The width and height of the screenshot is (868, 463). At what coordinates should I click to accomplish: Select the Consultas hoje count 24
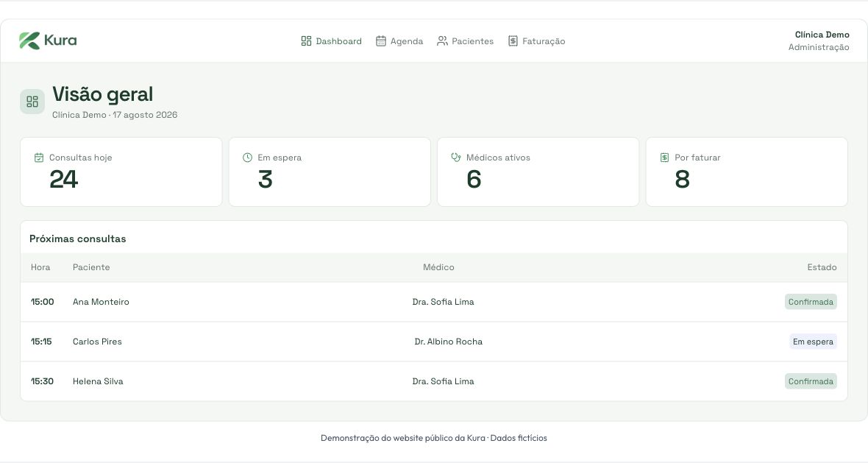click(x=64, y=180)
